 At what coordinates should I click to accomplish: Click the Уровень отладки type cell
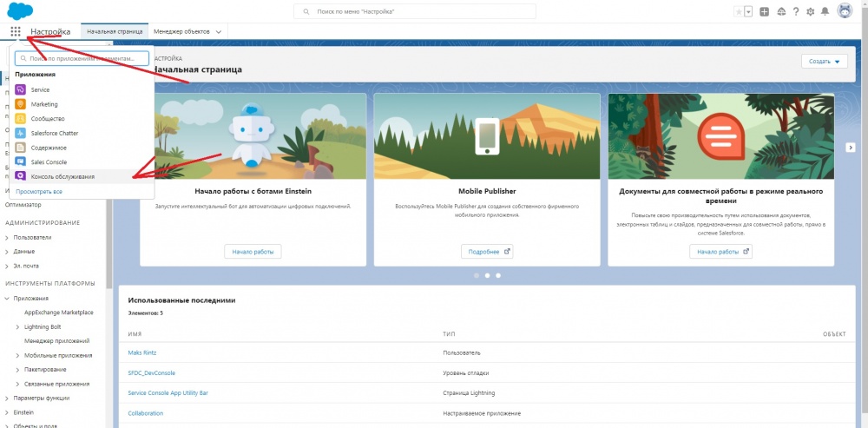466,372
